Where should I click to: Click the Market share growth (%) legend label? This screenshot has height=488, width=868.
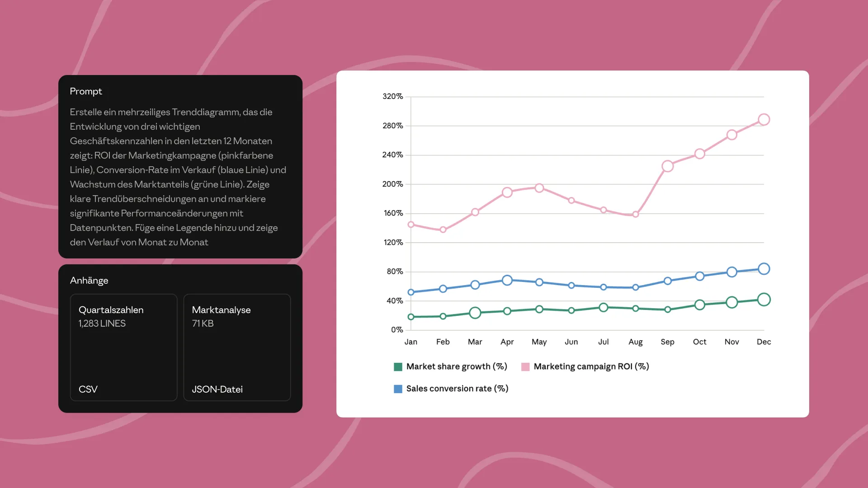point(457,366)
